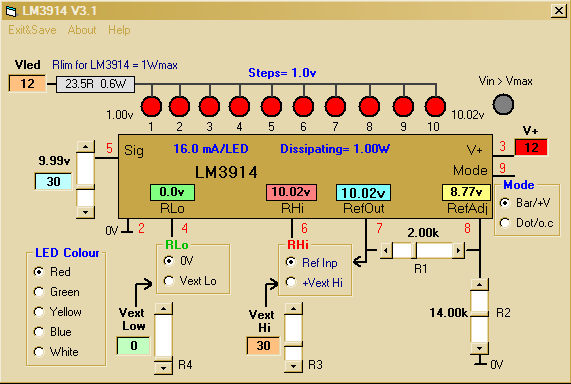Click LED number 10 indicator
The width and height of the screenshot is (571, 384).
(x=435, y=106)
